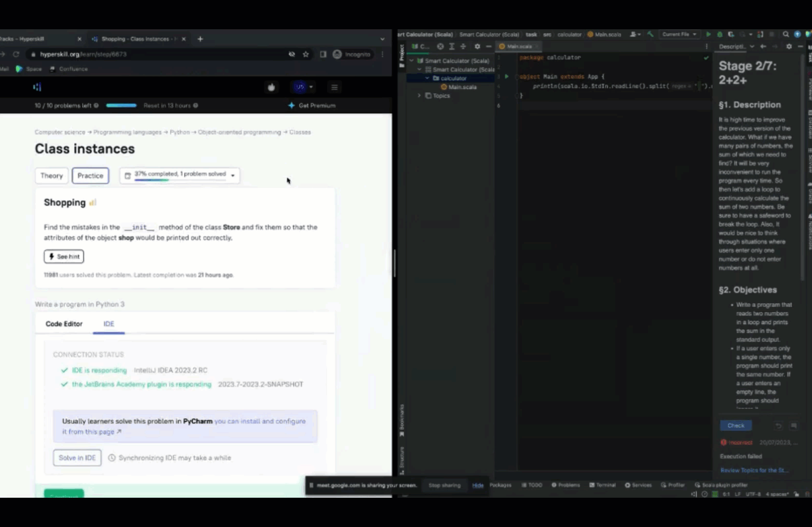Viewport: 812px width, 527px height.
Task: Open the TODO tool window
Action: [532, 485]
